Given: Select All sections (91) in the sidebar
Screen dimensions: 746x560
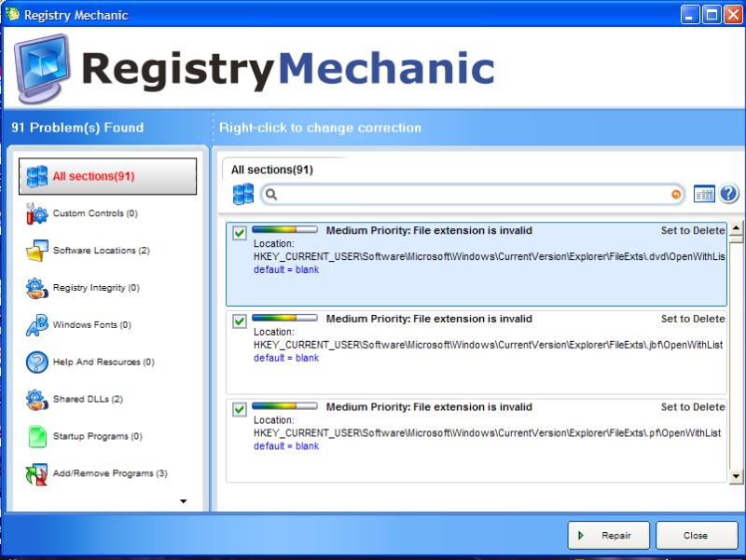Looking at the screenshot, I should (x=107, y=176).
